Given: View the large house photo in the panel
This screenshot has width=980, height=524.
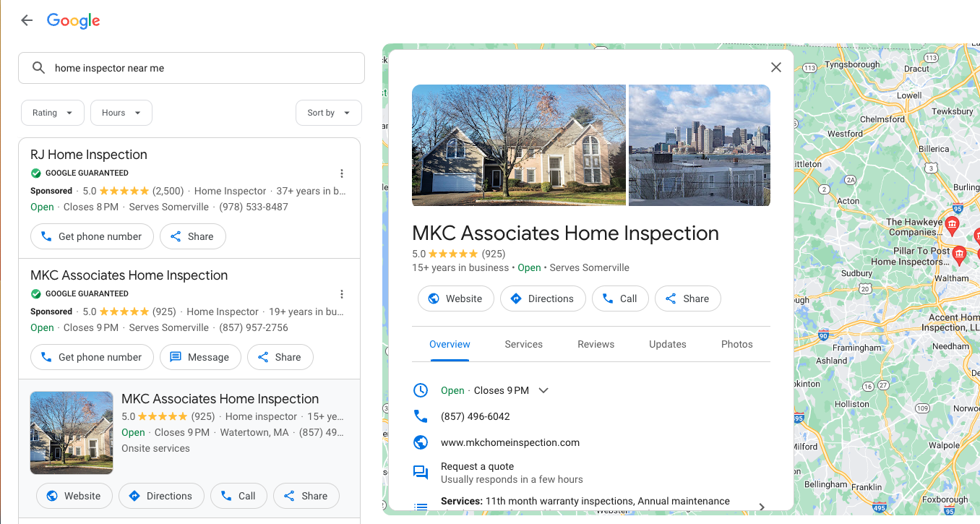Looking at the screenshot, I should (x=519, y=145).
